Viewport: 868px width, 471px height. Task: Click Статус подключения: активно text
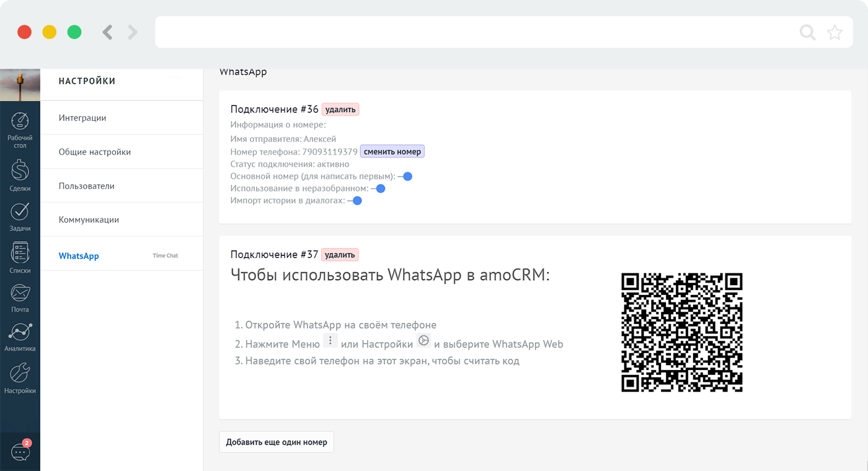(x=290, y=164)
